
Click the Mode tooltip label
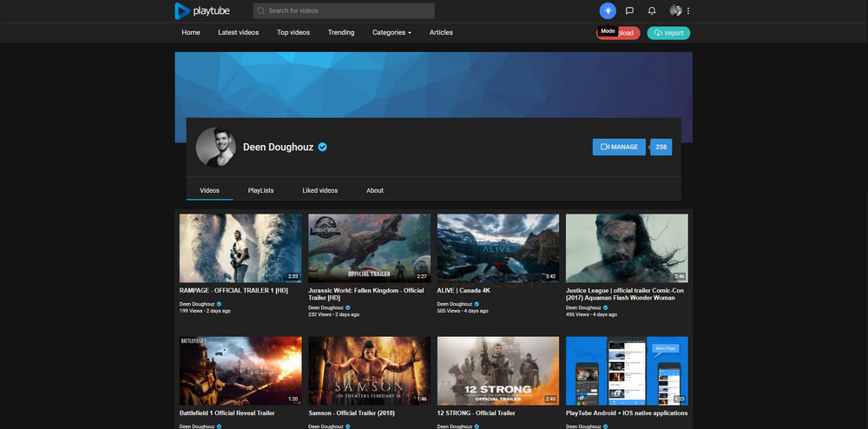click(x=608, y=31)
